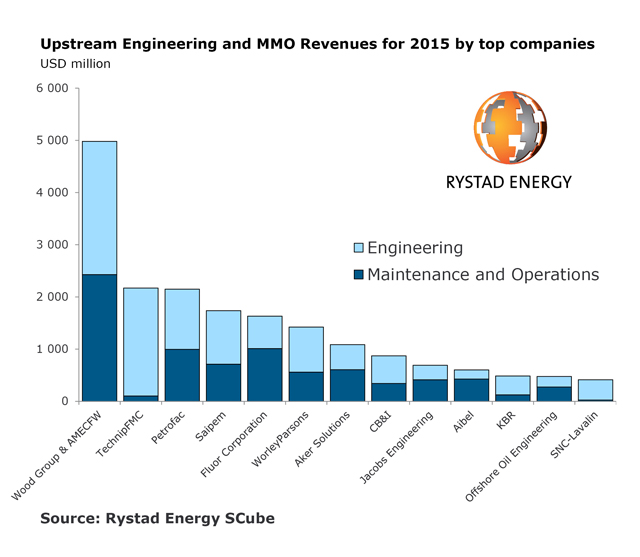This screenshot has width=640, height=557.
Task: Click the "Engineering" legend label text
Action: point(415,248)
